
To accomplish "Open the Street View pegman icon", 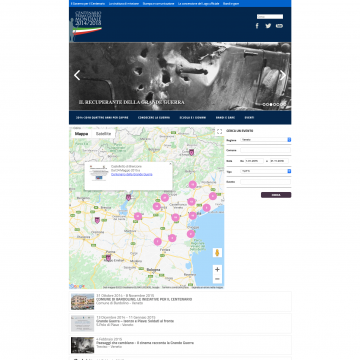I will click(x=217, y=253).
